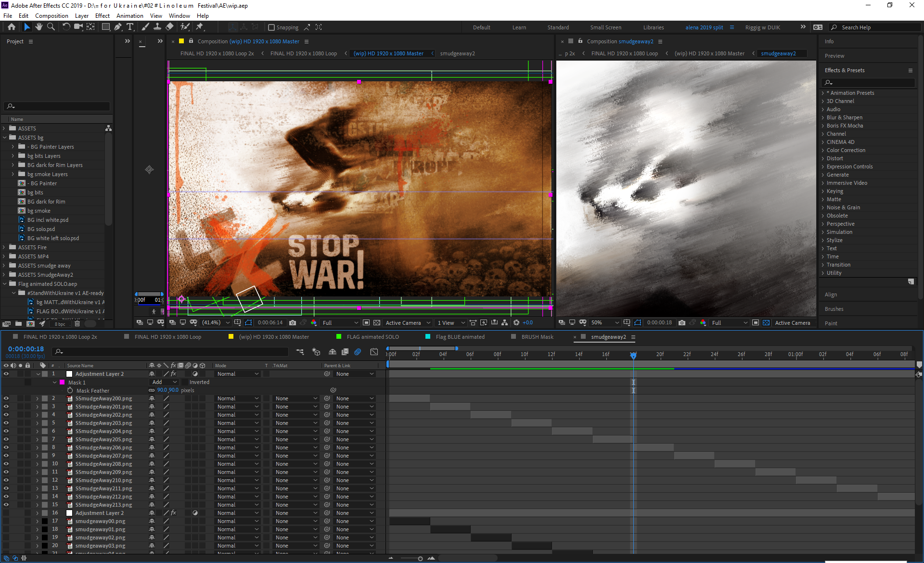The height and width of the screenshot is (563, 924).
Task: Select the Home icon in toolbar
Action: click(x=12, y=27)
